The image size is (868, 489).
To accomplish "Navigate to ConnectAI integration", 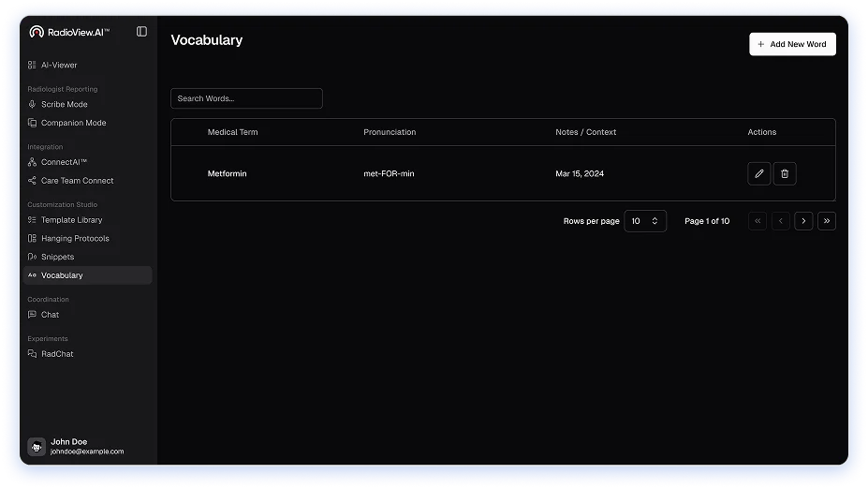I will (64, 162).
